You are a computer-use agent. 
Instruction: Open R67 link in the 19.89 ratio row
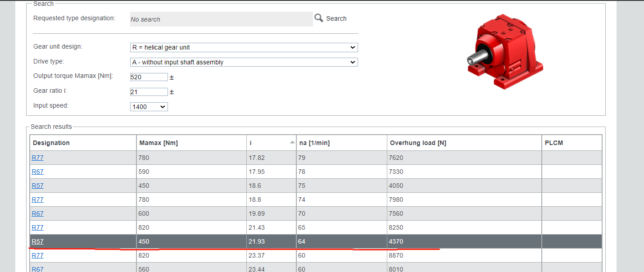[37, 213]
